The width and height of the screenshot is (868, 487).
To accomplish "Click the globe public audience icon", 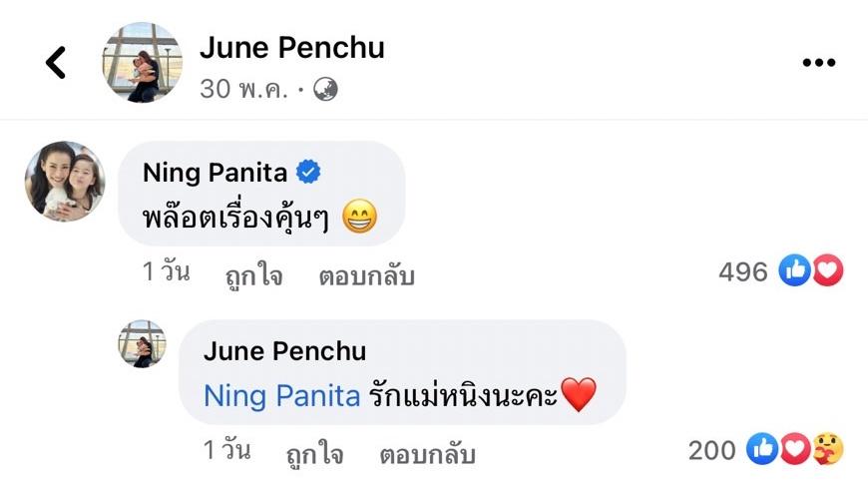I will tap(326, 89).
